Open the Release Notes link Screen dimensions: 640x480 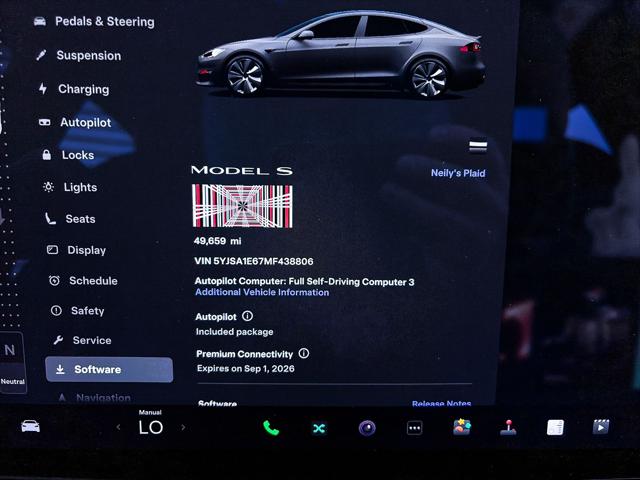pos(441,403)
